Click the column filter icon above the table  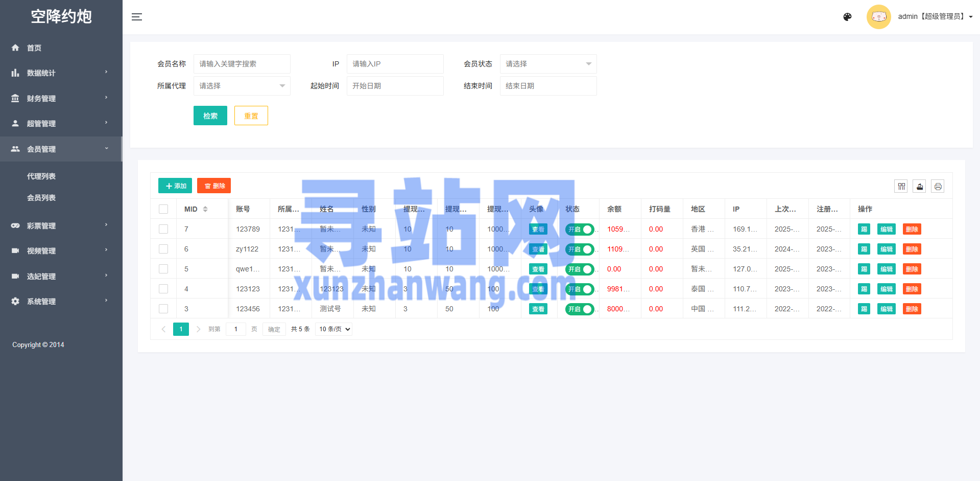pos(901,186)
